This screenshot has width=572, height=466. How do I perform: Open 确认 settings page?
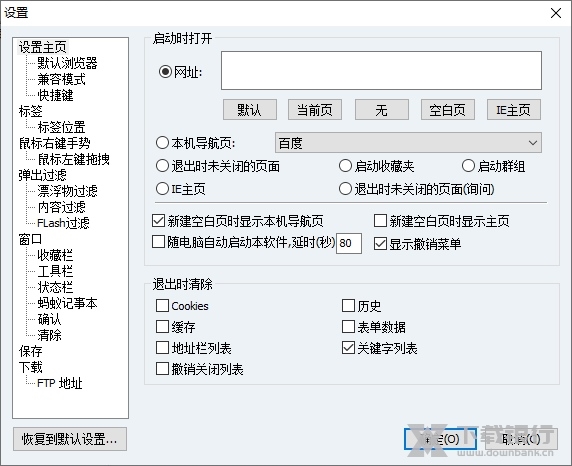pyautogui.click(x=49, y=319)
